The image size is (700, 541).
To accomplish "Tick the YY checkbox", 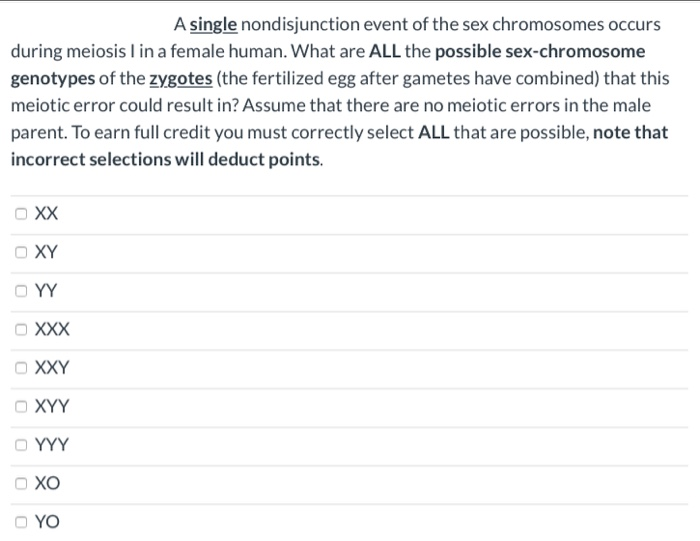I will [x=21, y=291].
